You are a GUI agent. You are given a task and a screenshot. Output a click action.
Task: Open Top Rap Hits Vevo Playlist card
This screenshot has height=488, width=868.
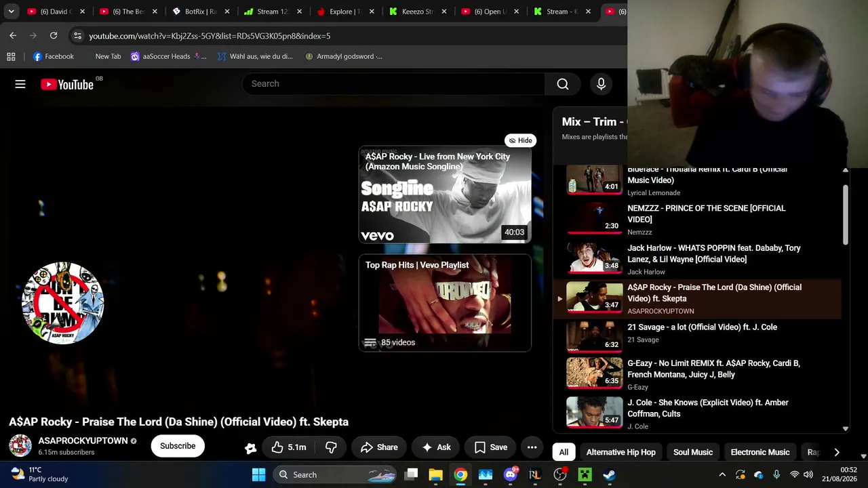(445, 303)
